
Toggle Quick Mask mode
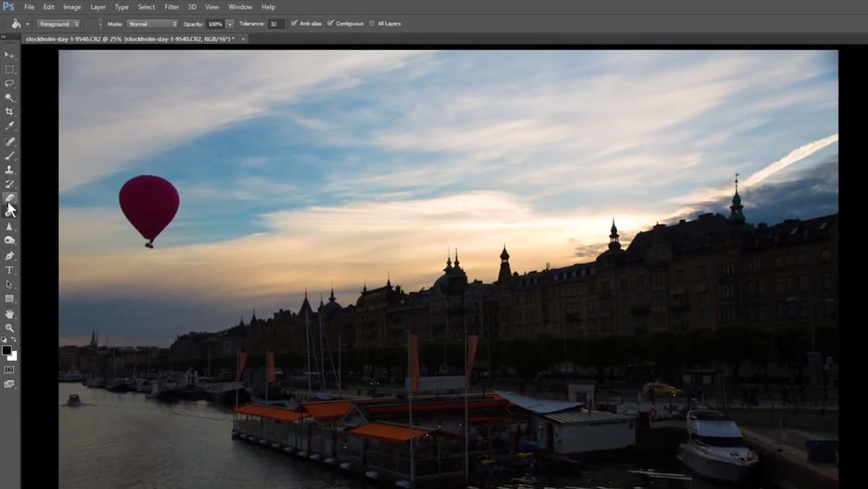coord(9,370)
